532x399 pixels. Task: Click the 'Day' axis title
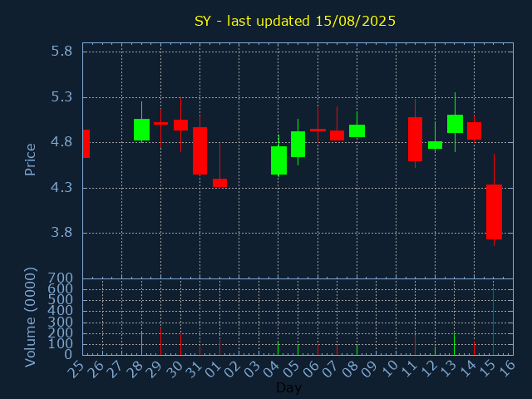(x=288, y=387)
